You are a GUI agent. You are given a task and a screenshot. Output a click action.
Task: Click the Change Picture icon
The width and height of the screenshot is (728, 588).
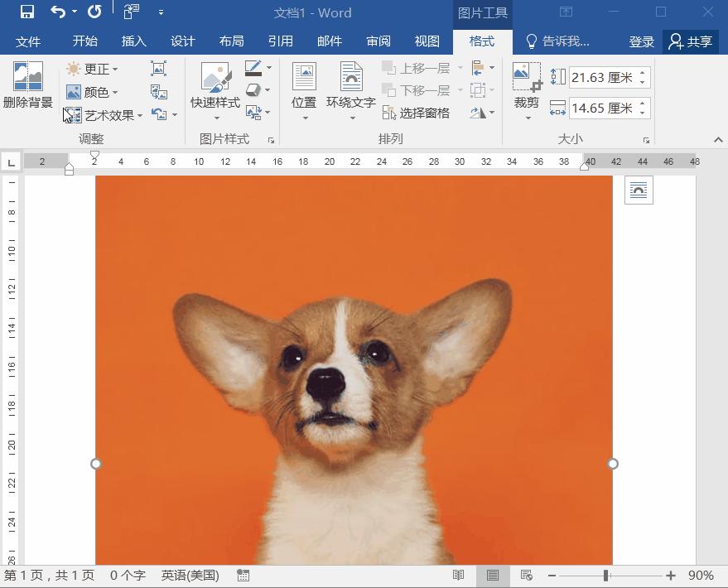[158, 92]
